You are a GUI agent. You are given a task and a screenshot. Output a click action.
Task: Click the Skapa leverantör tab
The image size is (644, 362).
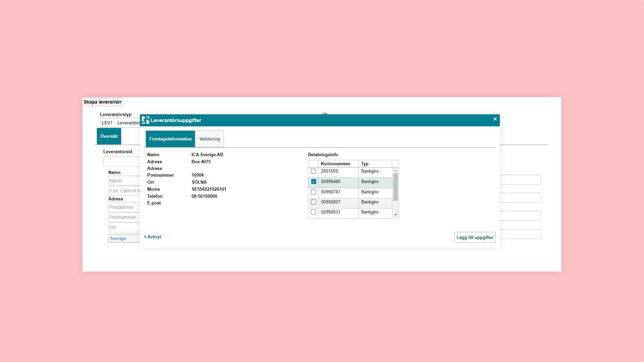coord(103,102)
